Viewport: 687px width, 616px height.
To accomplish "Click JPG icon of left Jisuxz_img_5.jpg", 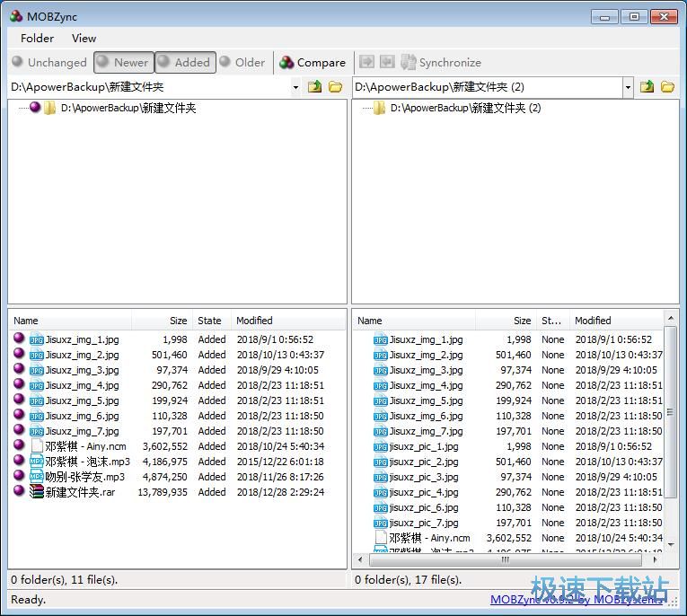I will click(x=36, y=400).
